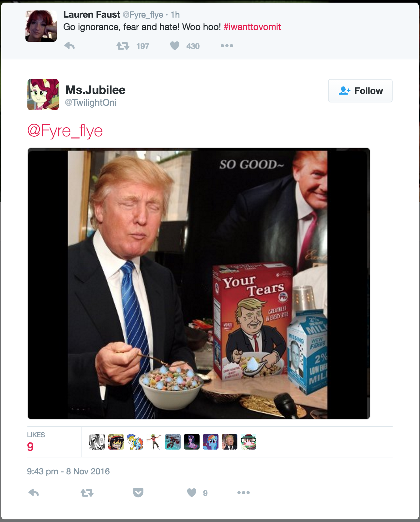Viewport: 420px width, 522px height.
Task: Reply to Lauren Faust's tweet
Action: pyautogui.click(x=69, y=46)
